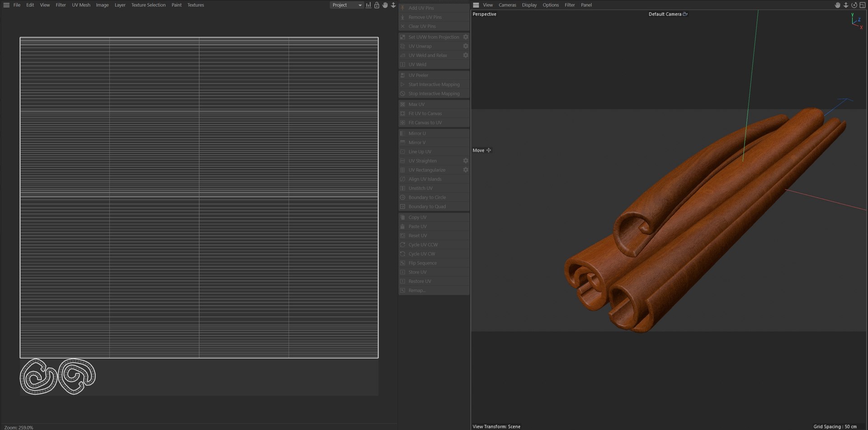
Task: Click Clear UV Pins
Action: coord(434,26)
